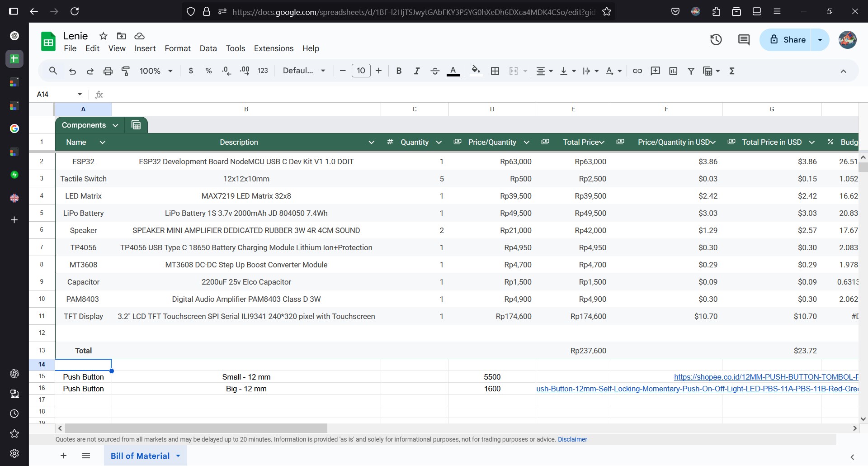Format as percent icon
Viewport: 868px width, 466px height.
click(x=208, y=71)
